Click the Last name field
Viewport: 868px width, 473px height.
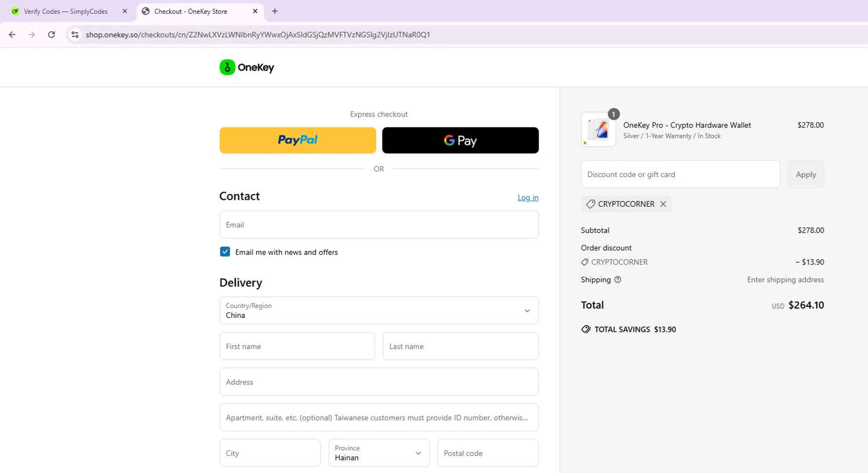(x=461, y=346)
